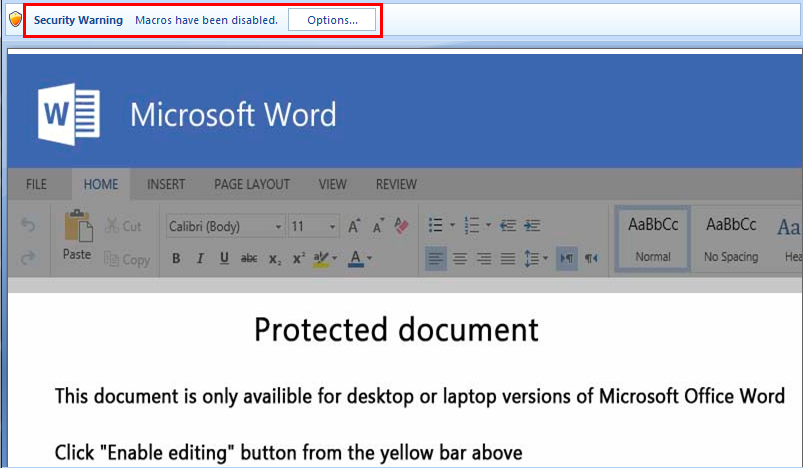Click the Increase Indent icon
Viewport: 803px width, 468px height.
[532, 225]
